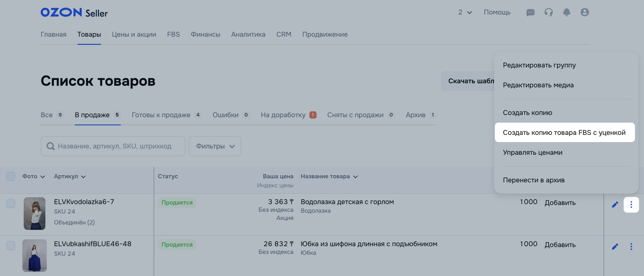This screenshot has height=276, width=644.
Task: Switch to the FBS tab
Action: pyautogui.click(x=173, y=34)
